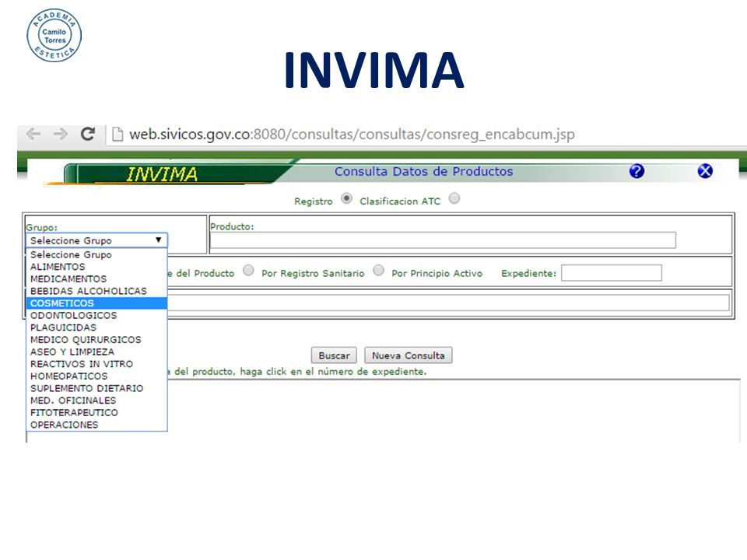Click the Nueva Consulta button
Screen dimensions: 747x560
click(x=409, y=355)
